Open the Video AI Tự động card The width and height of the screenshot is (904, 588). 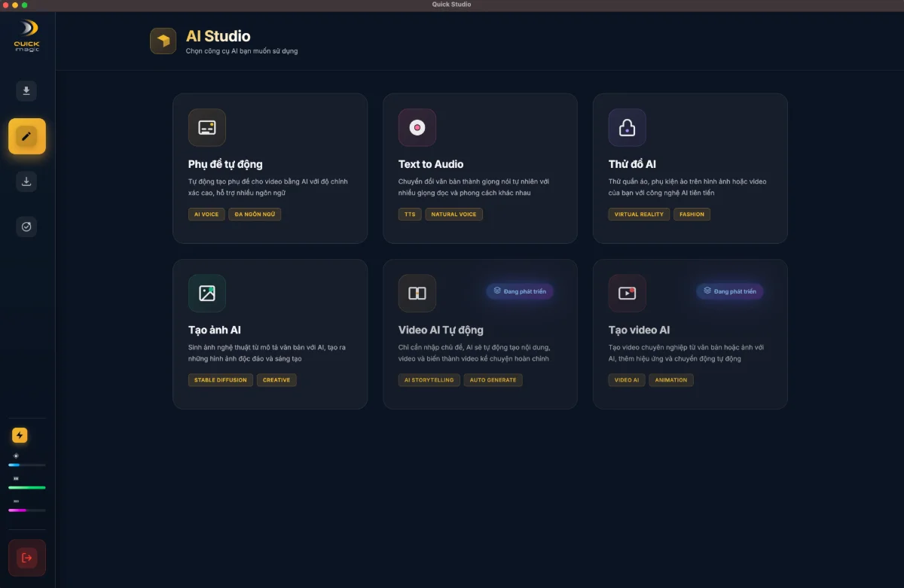coord(480,334)
